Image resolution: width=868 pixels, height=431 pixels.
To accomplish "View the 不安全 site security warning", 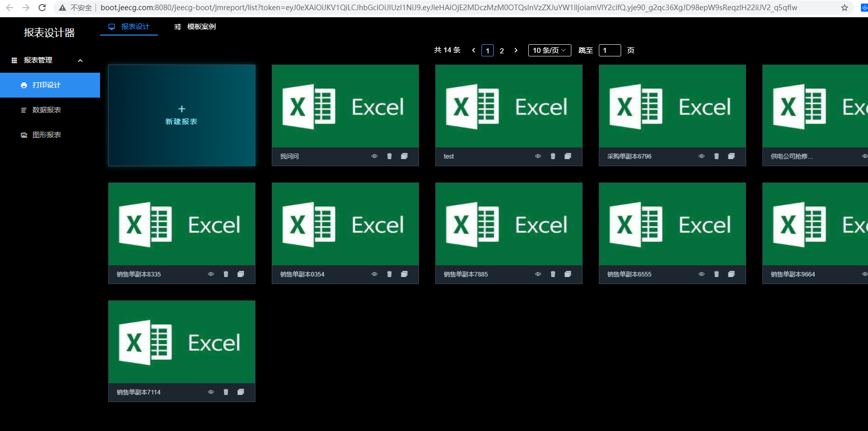I will pos(76,8).
